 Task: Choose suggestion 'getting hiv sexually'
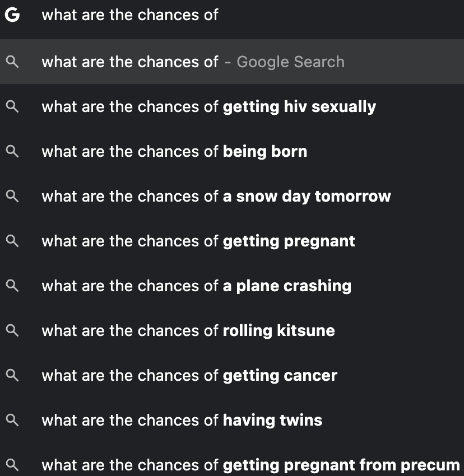tap(208, 107)
